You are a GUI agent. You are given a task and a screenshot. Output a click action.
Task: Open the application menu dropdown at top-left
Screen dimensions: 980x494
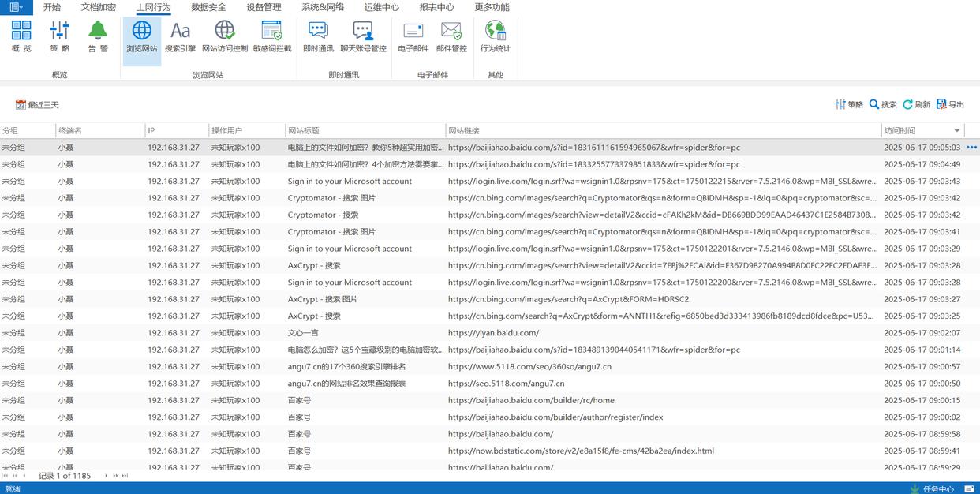click(16, 7)
